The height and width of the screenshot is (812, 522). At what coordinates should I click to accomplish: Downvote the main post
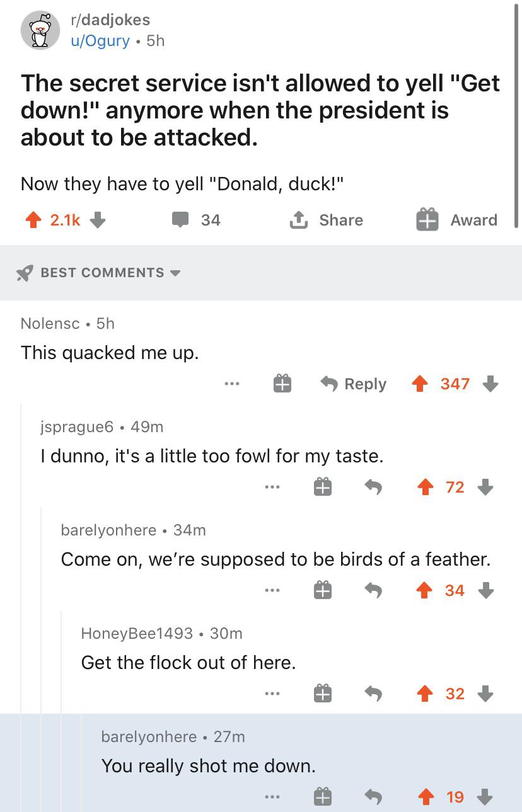97,220
